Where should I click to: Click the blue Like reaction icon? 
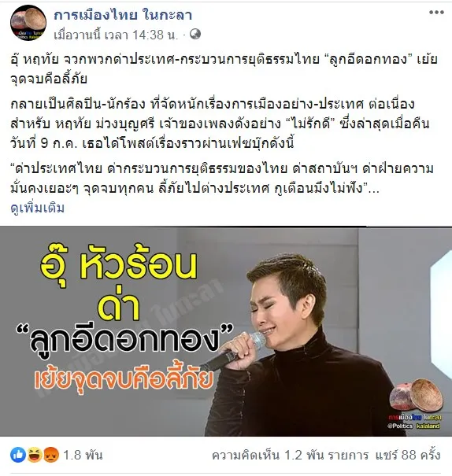[18, 455]
